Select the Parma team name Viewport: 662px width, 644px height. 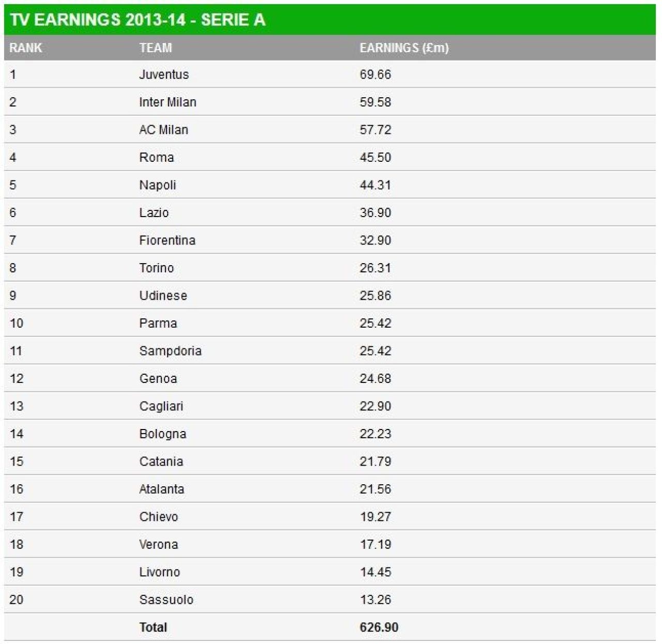[158, 323]
